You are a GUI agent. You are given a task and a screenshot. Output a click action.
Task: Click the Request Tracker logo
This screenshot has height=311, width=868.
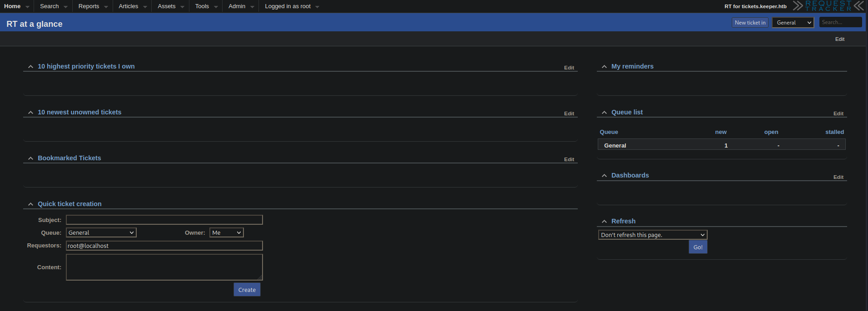(x=828, y=6)
